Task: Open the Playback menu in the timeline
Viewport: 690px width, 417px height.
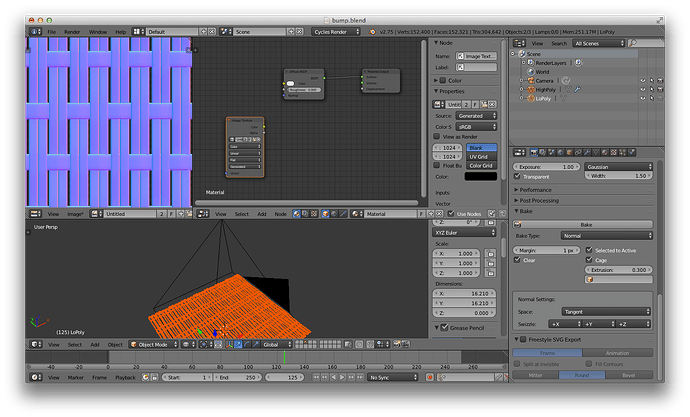Action: coord(125,377)
